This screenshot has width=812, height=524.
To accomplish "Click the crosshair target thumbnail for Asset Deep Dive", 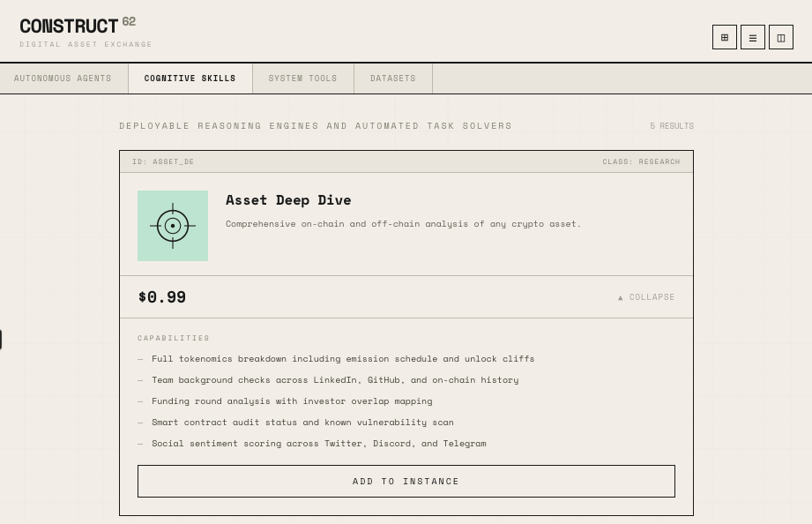I will pyautogui.click(x=173, y=226).
